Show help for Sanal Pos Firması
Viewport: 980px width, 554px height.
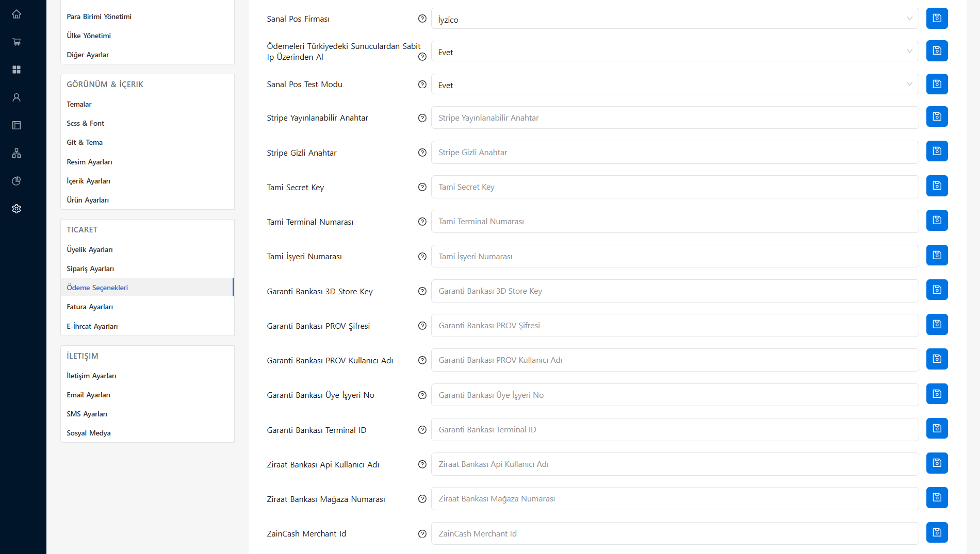pyautogui.click(x=422, y=19)
